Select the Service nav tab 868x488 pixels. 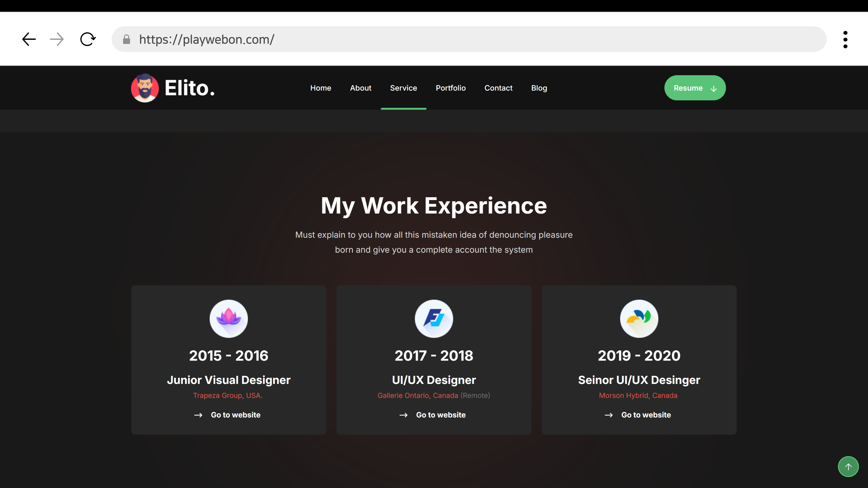click(403, 88)
